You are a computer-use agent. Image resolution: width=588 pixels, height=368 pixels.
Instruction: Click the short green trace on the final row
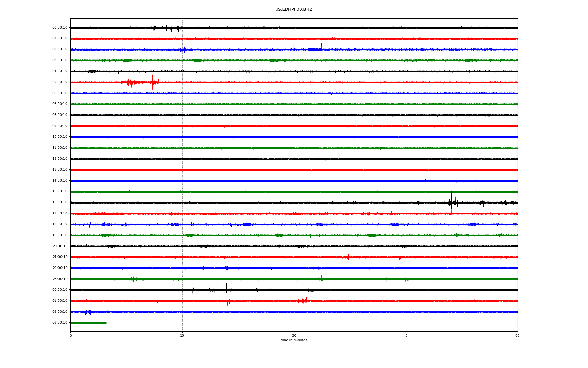click(x=88, y=323)
